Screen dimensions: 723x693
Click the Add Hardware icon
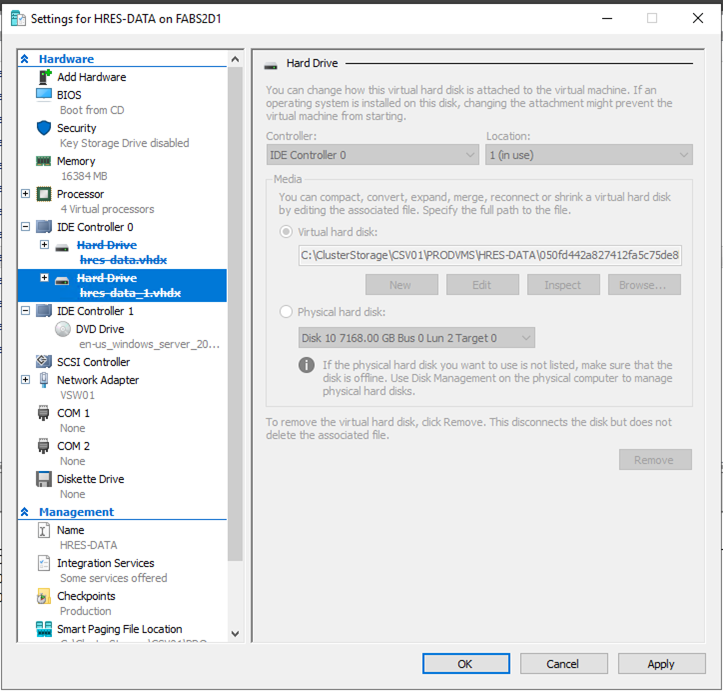[x=44, y=77]
